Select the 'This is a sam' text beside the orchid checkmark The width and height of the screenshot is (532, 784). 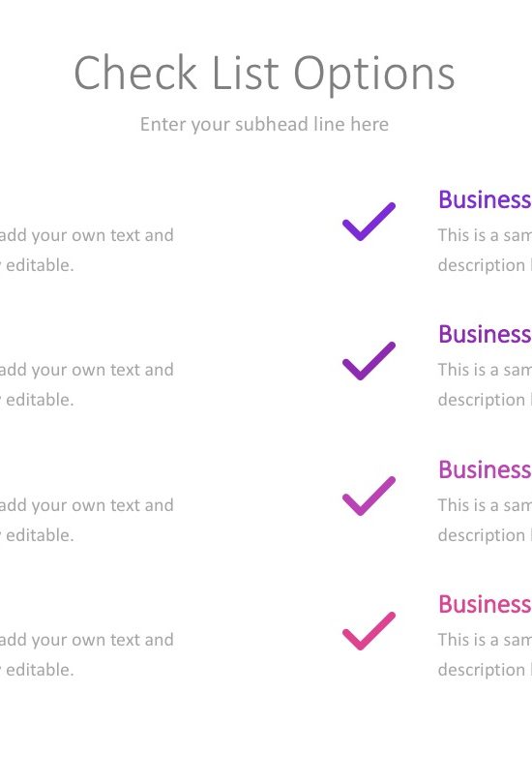pos(485,505)
